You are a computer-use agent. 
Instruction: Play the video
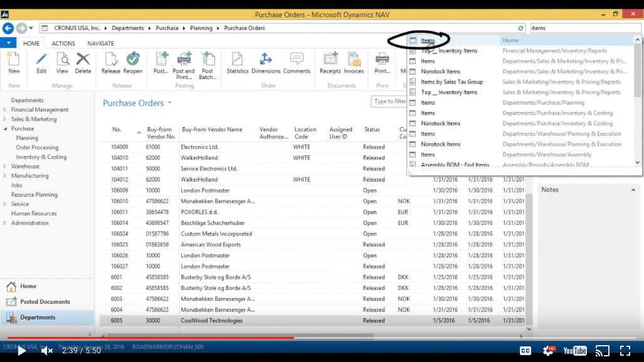(x=21, y=351)
